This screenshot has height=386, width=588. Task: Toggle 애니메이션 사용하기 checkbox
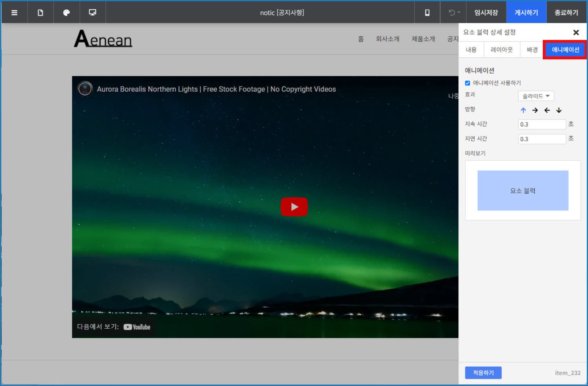[x=468, y=83]
